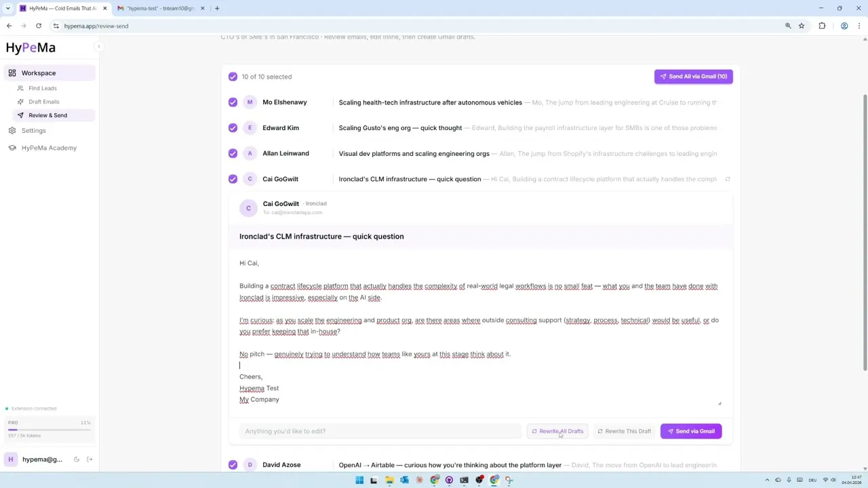
Task: Open HyPeMa Academy in the sidebar
Action: 49,148
